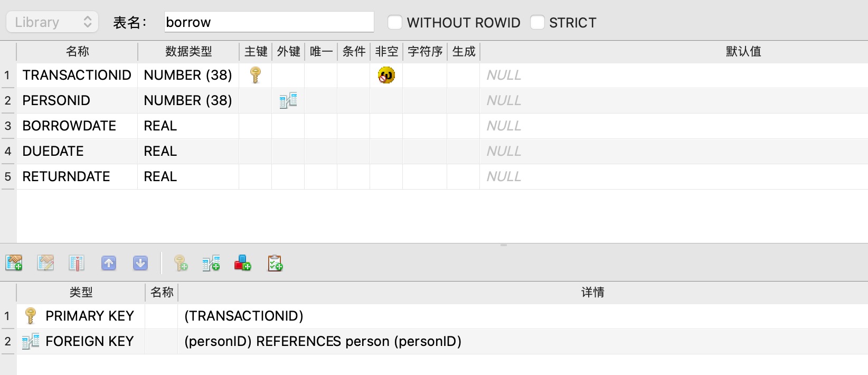Click the 默认值 column header

tap(743, 51)
